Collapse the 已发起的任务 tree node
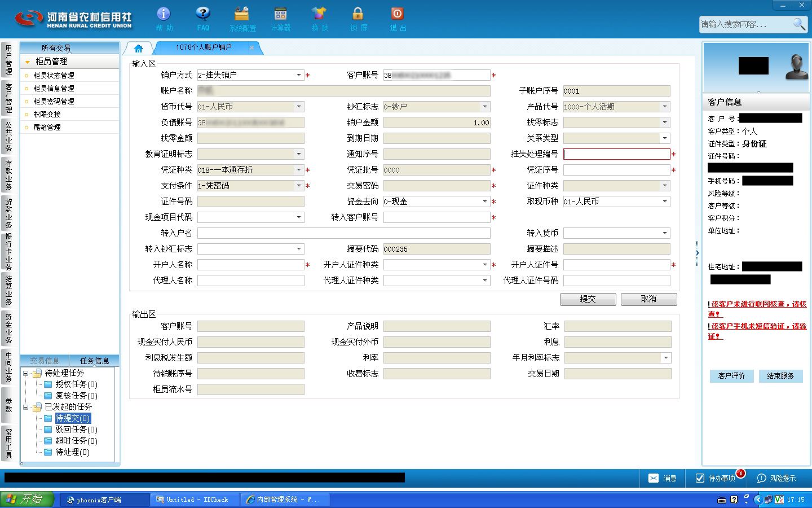The height and width of the screenshot is (508, 812). click(26, 407)
